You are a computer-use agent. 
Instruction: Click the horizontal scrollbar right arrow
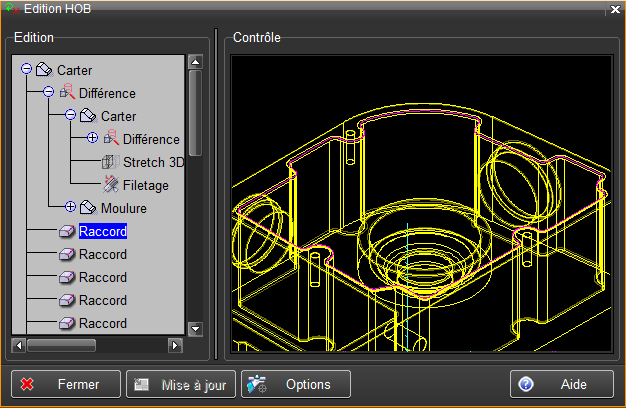coord(176,345)
